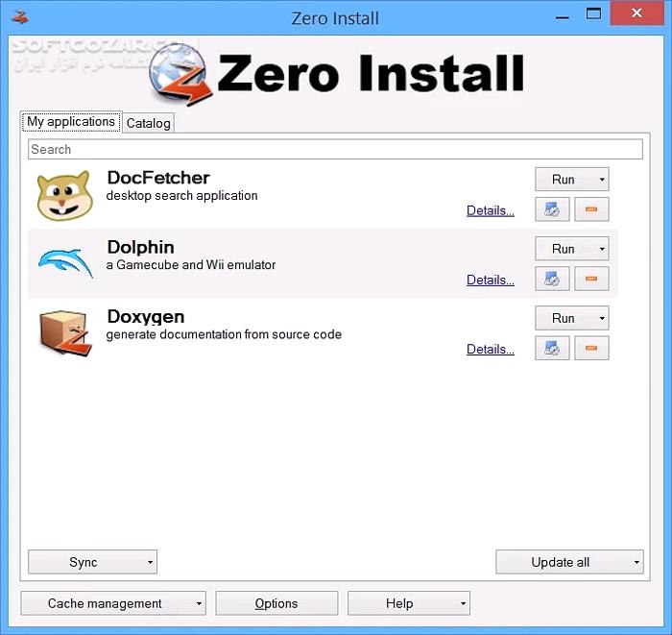Click 'desktop search application' description
This screenshot has height=635, width=672.
tap(181, 196)
